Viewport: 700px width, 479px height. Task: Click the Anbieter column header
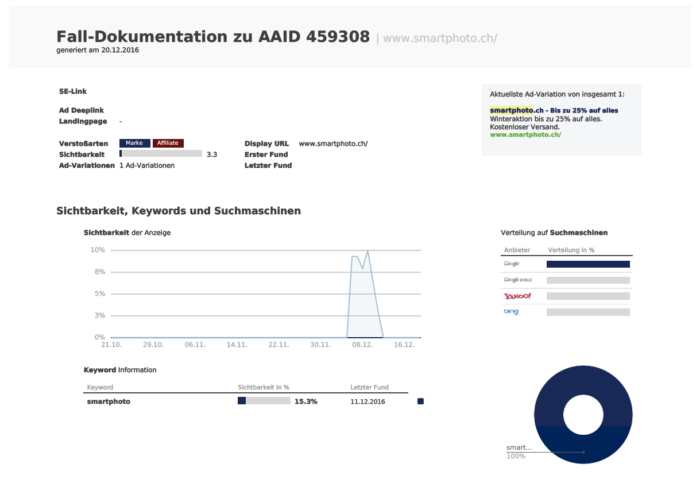point(517,250)
